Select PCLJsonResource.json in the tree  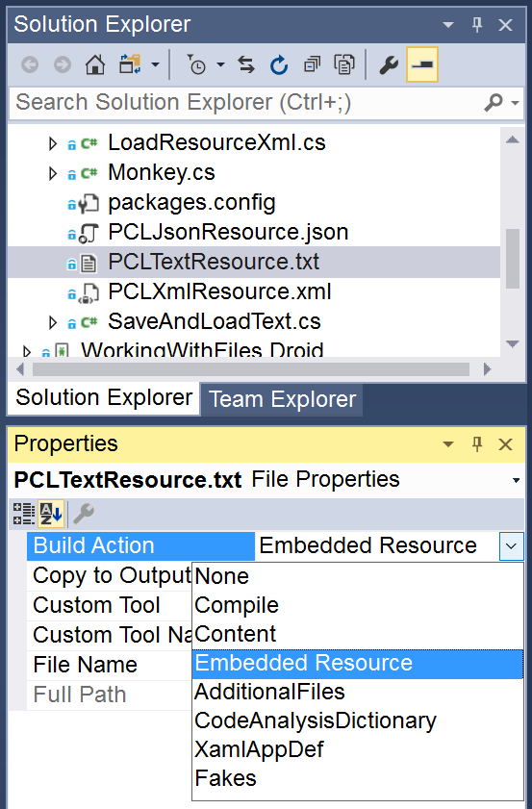(x=228, y=232)
